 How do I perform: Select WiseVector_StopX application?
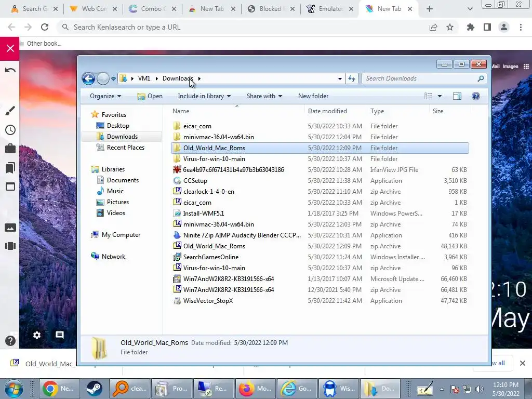(320, 301)
